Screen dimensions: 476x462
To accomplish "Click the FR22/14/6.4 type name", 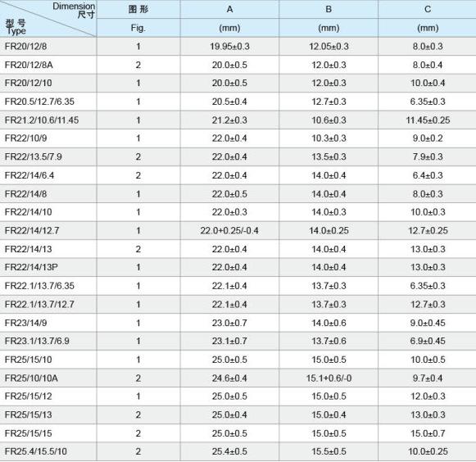I will (x=29, y=175).
